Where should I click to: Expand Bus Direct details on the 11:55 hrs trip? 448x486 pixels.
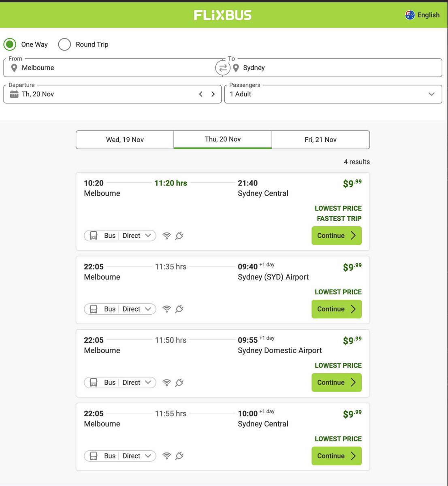tap(120, 456)
